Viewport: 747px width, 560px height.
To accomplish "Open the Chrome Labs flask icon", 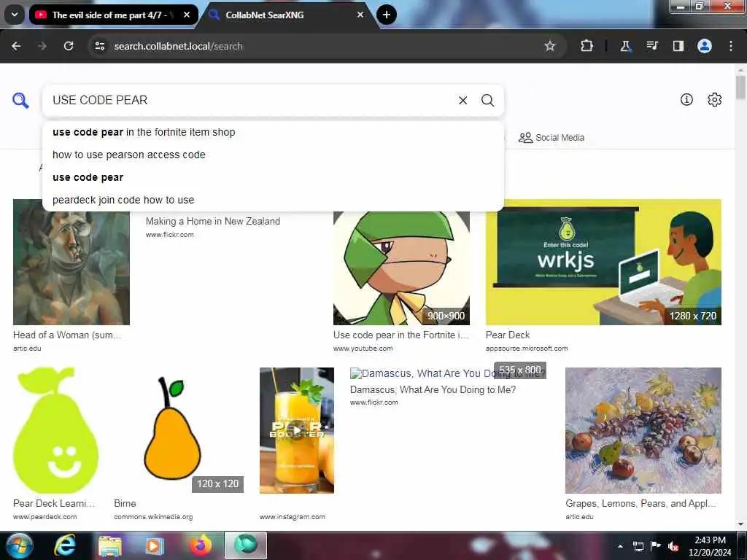I will 625,46.
